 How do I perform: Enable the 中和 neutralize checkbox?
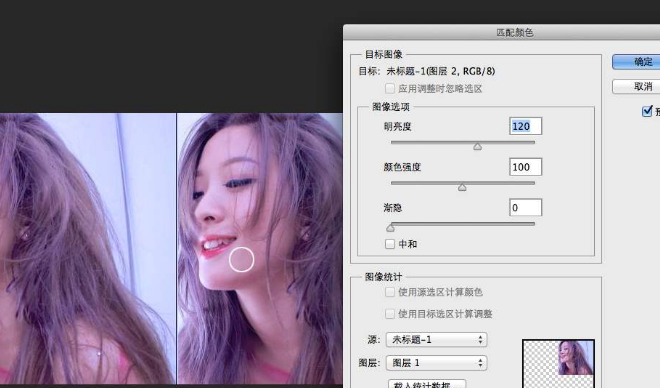click(x=390, y=244)
